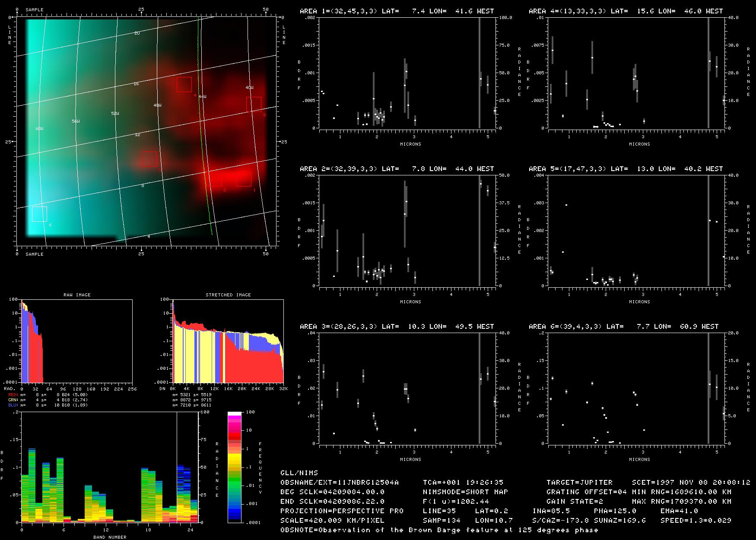756x540 pixels.
Task: Select the BAND NUMBER axis label
Action: pos(110,537)
